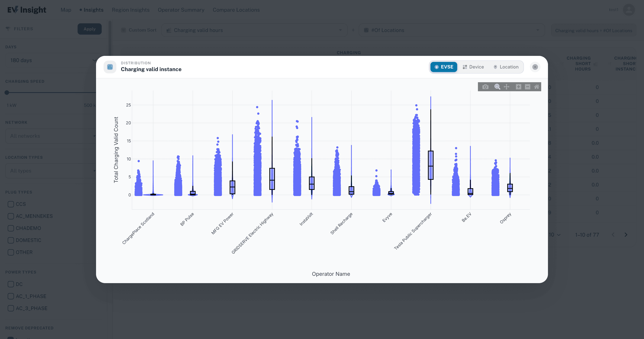The height and width of the screenshot is (339, 644).
Task: Open the Insights page
Action: [x=92, y=10]
